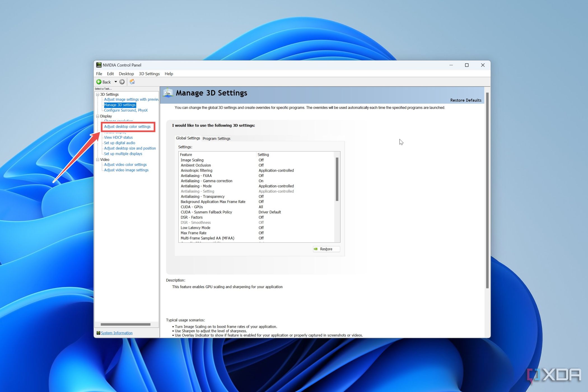Click the Adjust desktop color settings icon
Viewport: 588px width, 392px height.
(x=127, y=127)
